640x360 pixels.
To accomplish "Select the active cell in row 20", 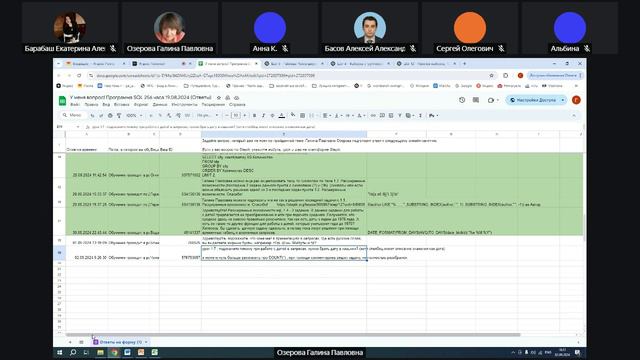I will pos(284,253).
